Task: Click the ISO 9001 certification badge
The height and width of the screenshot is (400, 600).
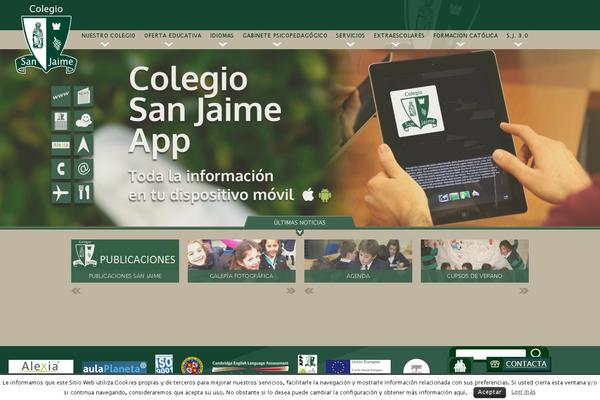Action: [164, 364]
